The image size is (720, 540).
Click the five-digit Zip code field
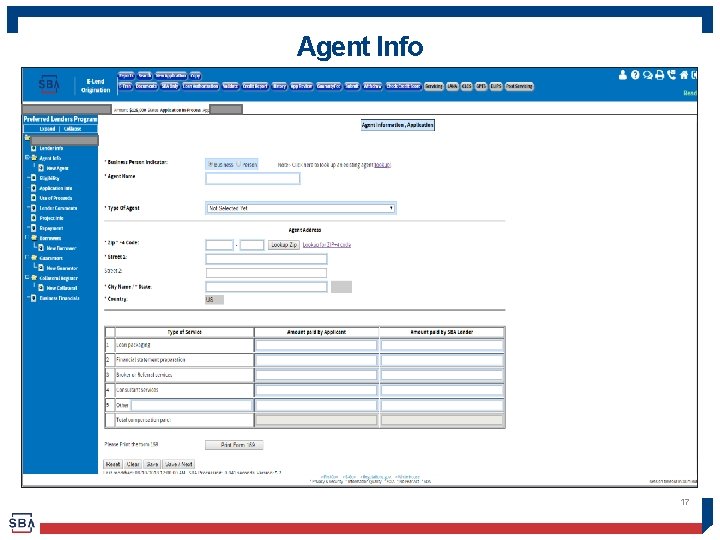(x=219, y=245)
